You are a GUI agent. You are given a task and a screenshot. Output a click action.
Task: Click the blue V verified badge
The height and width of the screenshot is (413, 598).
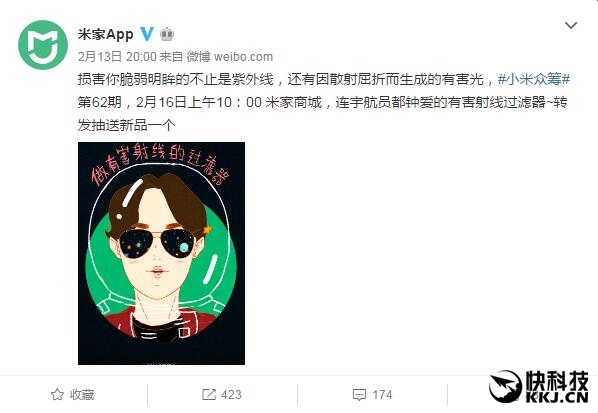[147, 34]
